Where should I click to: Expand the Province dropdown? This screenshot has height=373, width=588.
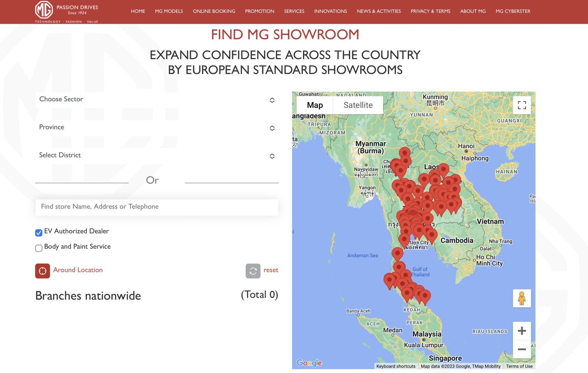coord(157,127)
